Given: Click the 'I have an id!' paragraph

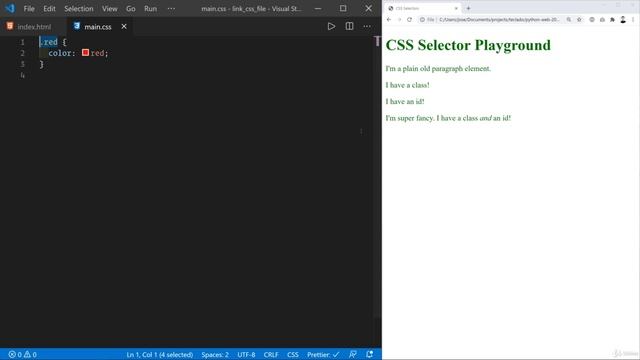Looking at the screenshot, I should click(405, 102).
